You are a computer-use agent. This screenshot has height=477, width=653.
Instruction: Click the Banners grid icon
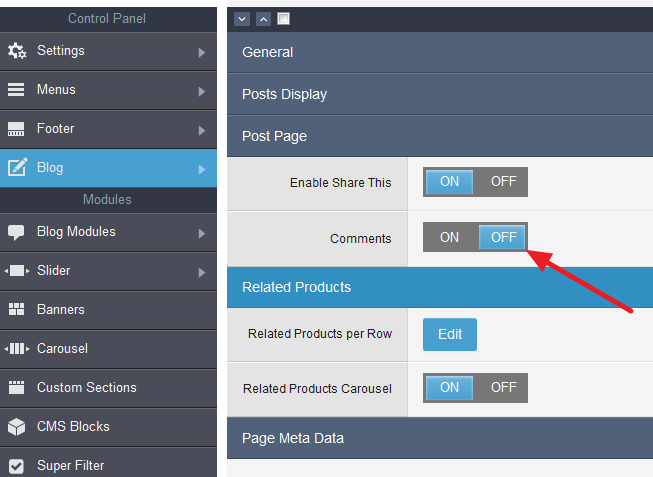16,310
